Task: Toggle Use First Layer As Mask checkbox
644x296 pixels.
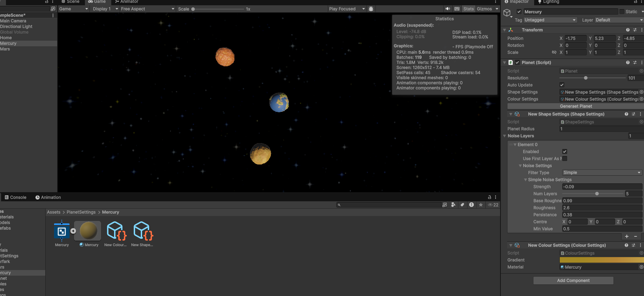Action: [565, 159]
